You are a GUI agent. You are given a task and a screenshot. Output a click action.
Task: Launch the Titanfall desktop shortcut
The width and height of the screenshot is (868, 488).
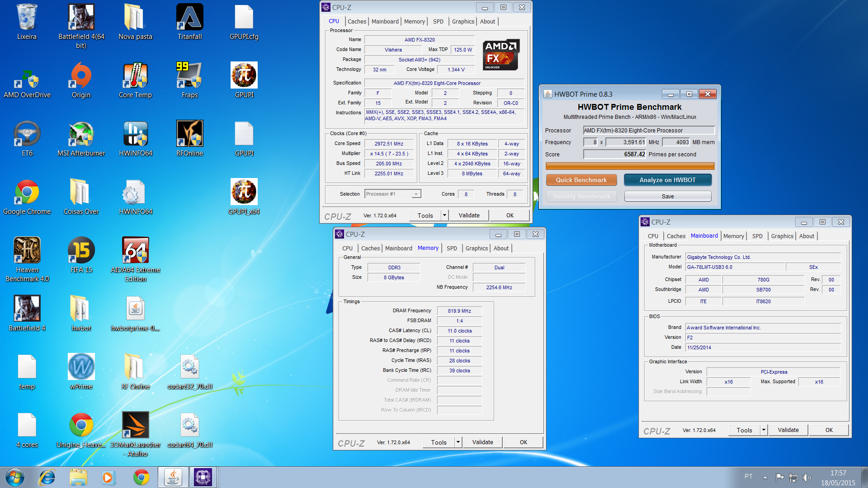tap(189, 22)
